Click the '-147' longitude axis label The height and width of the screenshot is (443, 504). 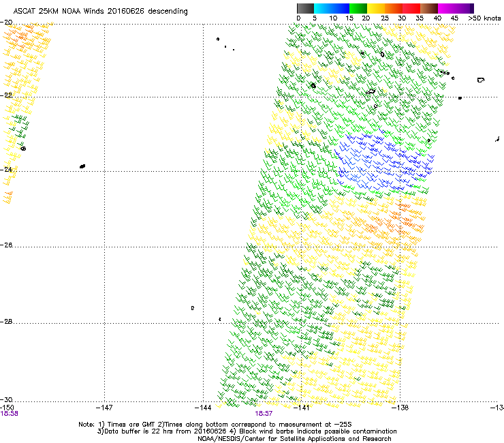pos(104,408)
